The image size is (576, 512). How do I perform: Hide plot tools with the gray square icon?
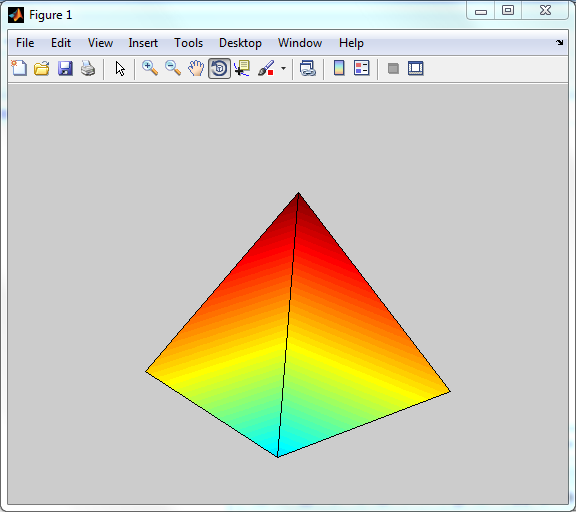pyautogui.click(x=393, y=68)
